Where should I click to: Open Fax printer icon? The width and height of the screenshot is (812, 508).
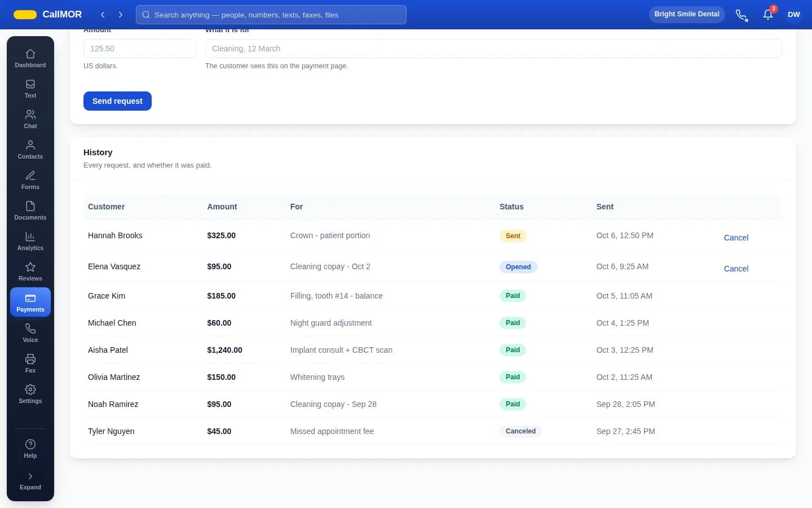(x=30, y=364)
